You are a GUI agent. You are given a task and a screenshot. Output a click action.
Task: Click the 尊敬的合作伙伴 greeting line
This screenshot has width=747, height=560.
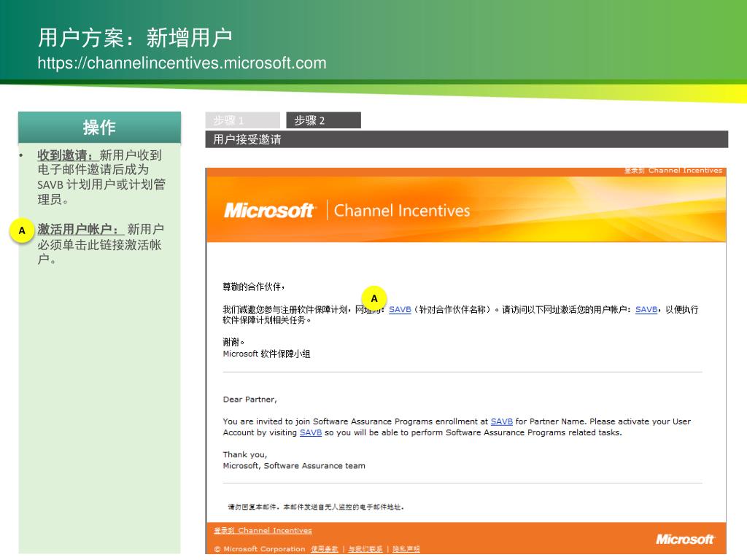tap(253, 287)
